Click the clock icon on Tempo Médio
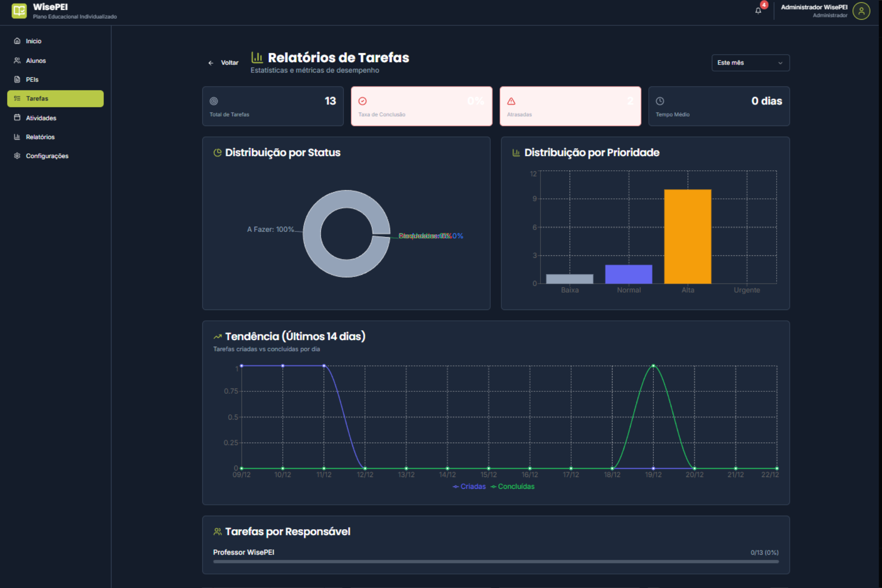The image size is (882, 588). 660,101
